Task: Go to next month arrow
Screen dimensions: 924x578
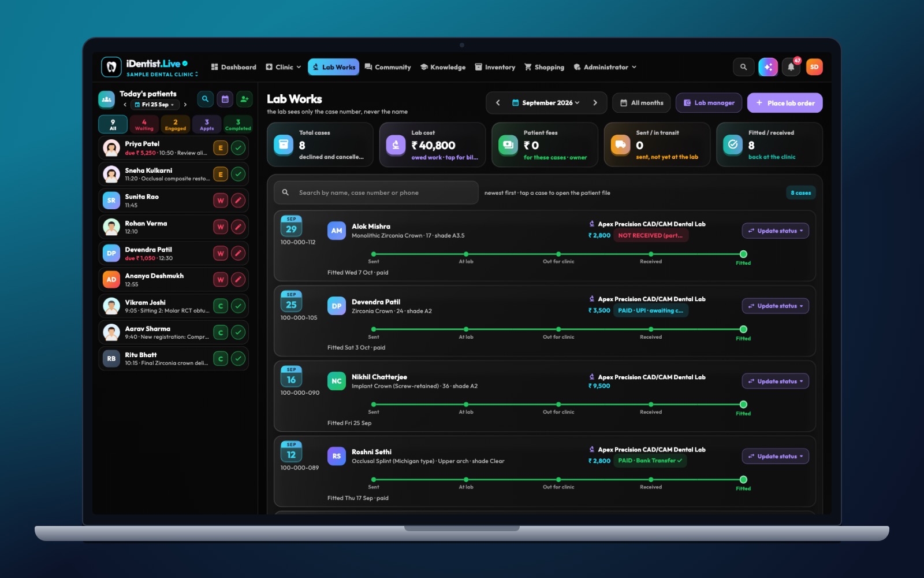Action: [595, 103]
